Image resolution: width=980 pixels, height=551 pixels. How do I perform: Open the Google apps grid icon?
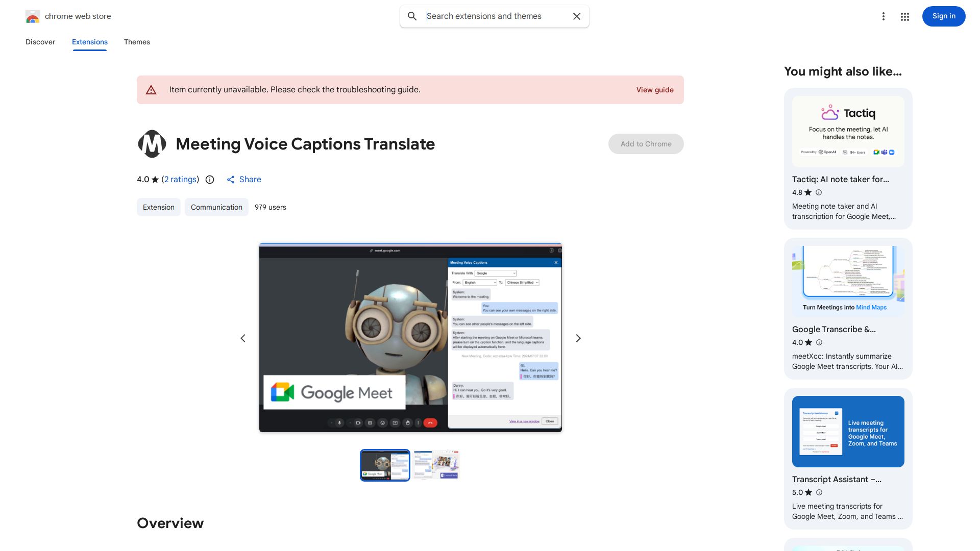[x=904, y=16]
